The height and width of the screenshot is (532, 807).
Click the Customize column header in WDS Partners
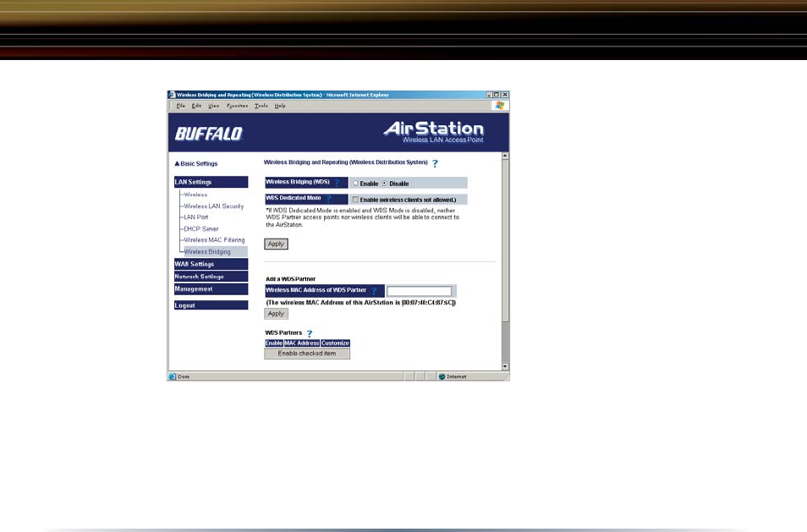click(335, 343)
